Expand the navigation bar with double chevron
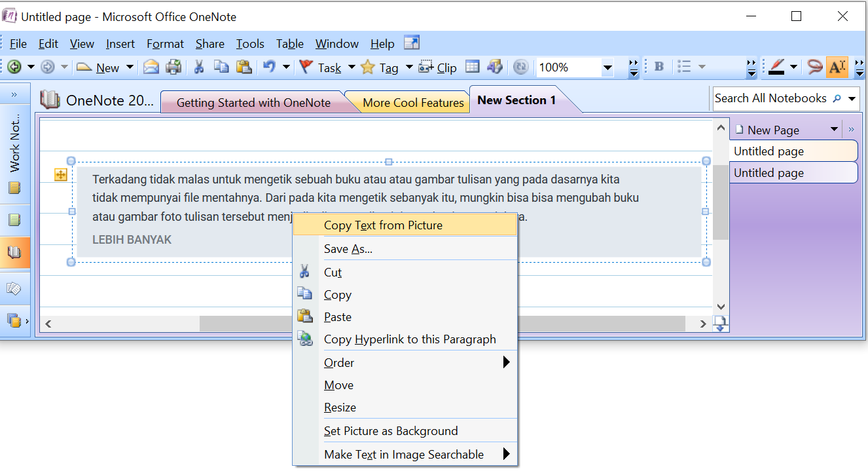This screenshot has height=473, width=868. click(14, 95)
